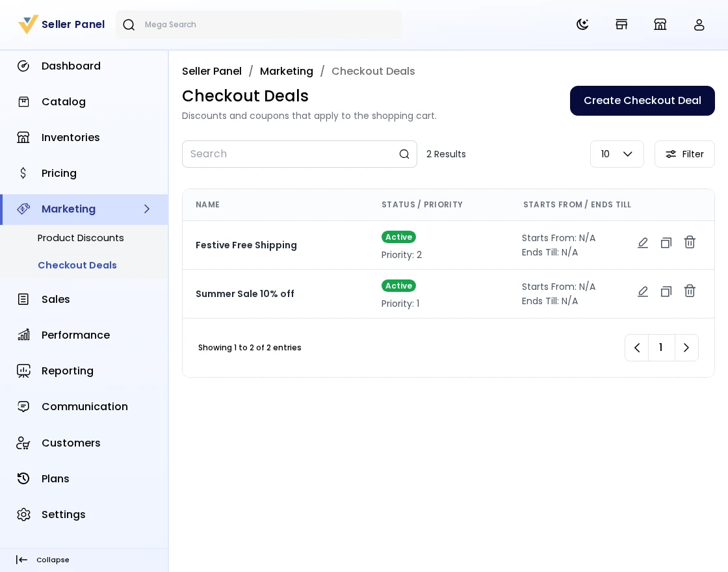Image resolution: width=728 pixels, height=572 pixels.
Task: Go to previous page arrow
Action: click(x=637, y=348)
